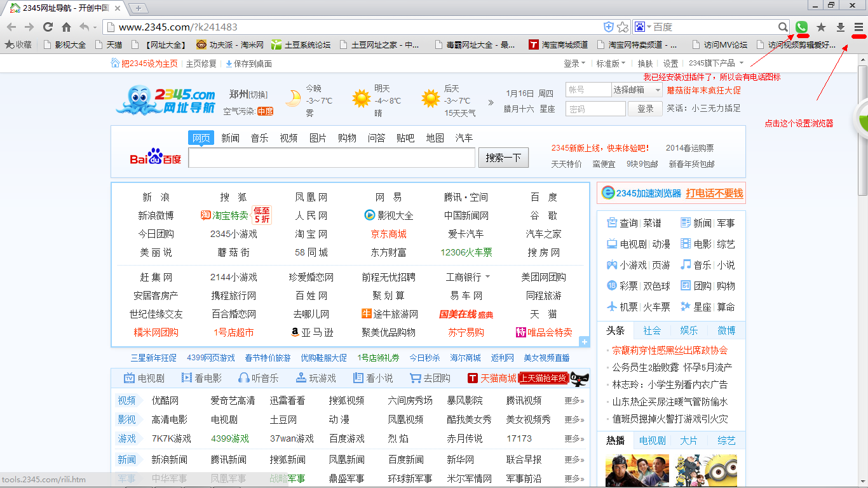Click the weather forecast next arrow
The image size is (868, 488).
tap(491, 102)
